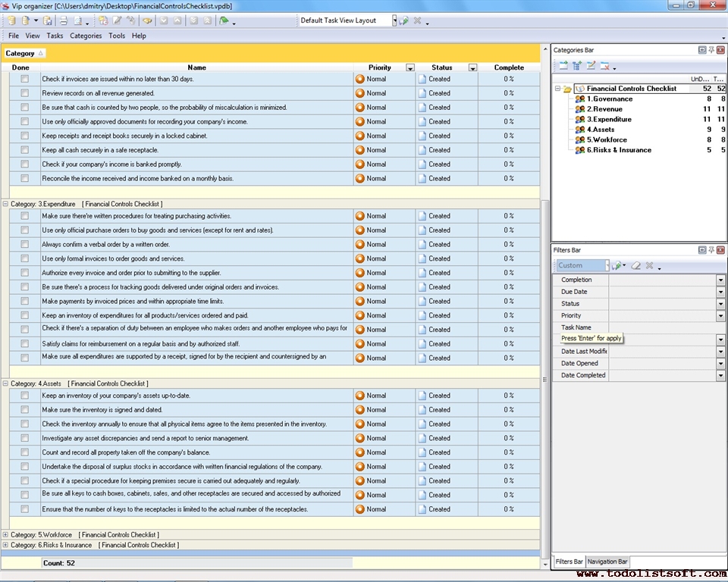Viewport: 728px width, 582px height.
Task: Open the Tasks menu
Action: coord(55,36)
